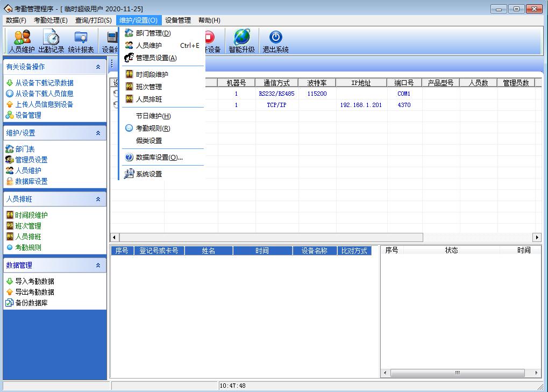Choose 管理员设置(A) from the open menu
Screen dimensions: 548x392
click(156, 58)
